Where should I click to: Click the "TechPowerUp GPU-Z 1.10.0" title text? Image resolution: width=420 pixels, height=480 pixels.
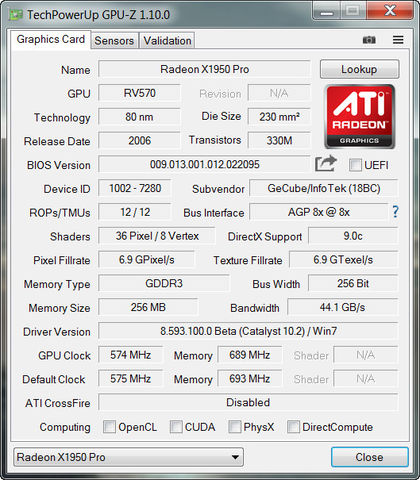point(98,15)
